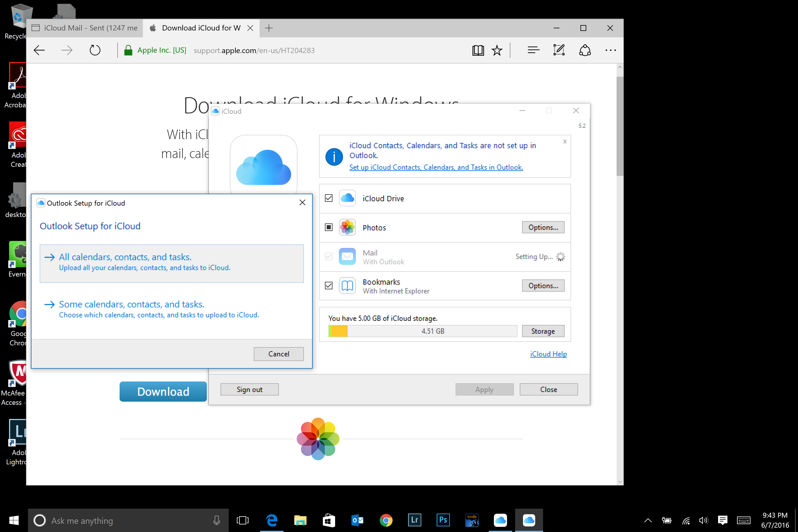
Task: Open Microsoft Edge from taskbar
Action: 272,520
